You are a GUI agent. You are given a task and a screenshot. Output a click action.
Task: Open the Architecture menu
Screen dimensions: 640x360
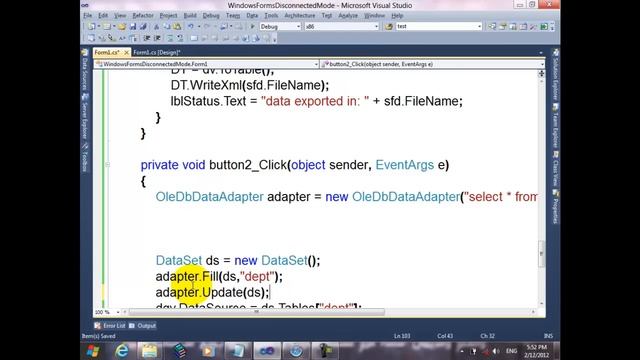300,16
